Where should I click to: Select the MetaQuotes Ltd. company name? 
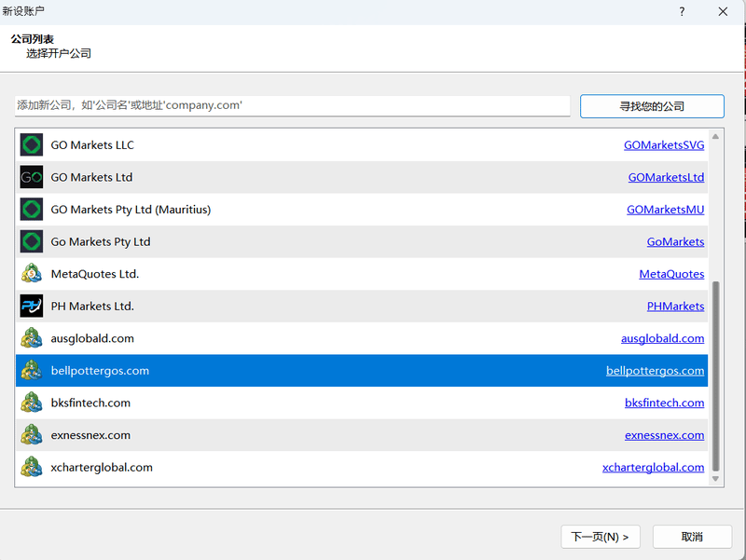pos(95,274)
